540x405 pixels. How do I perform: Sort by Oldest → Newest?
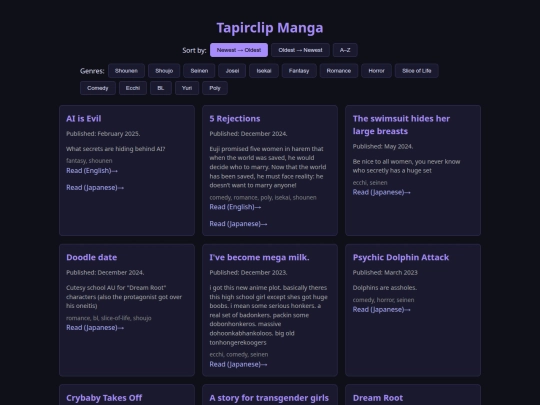click(300, 50)
